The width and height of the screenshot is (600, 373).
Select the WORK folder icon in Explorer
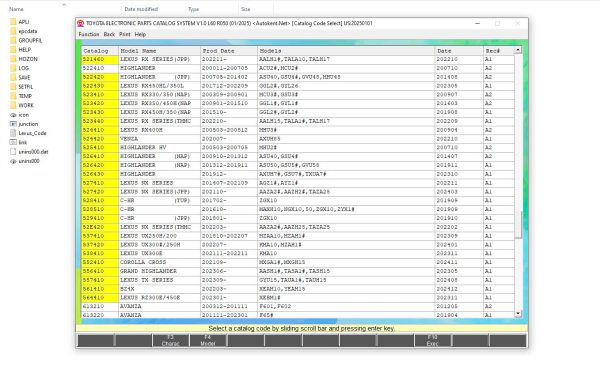pos(13,105)
